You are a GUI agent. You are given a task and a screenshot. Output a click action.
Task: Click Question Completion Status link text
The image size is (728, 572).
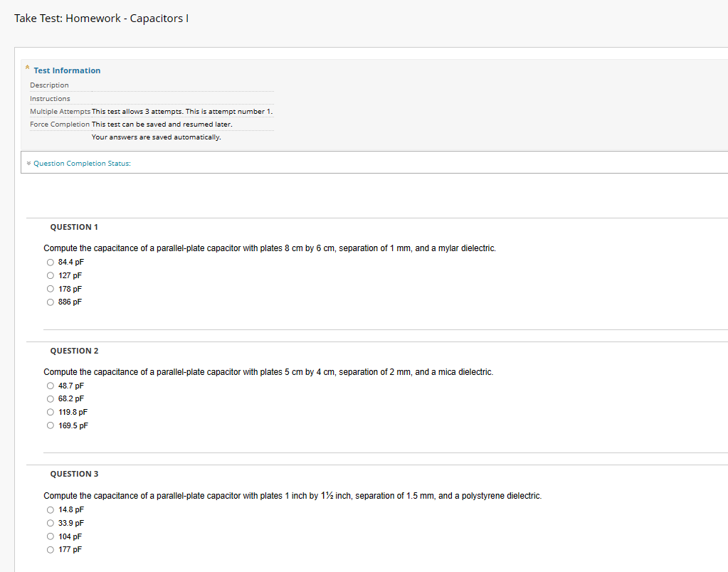[82, 164]
